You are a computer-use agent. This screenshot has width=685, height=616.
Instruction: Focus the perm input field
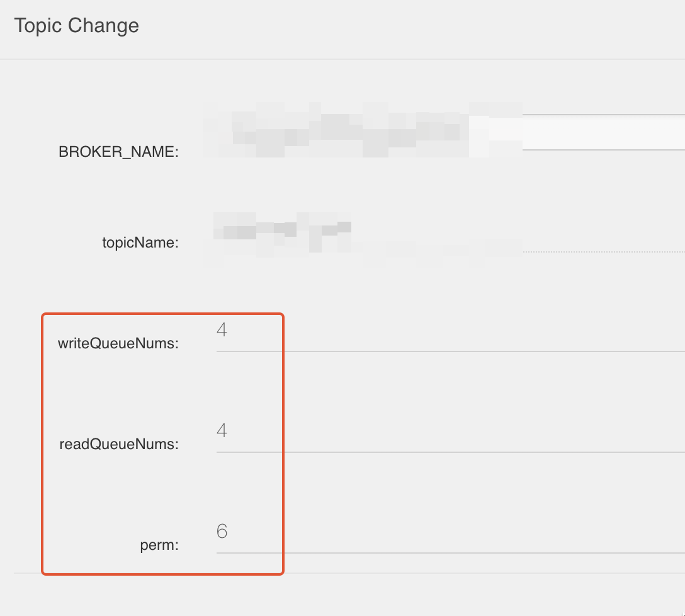point(450,538)
